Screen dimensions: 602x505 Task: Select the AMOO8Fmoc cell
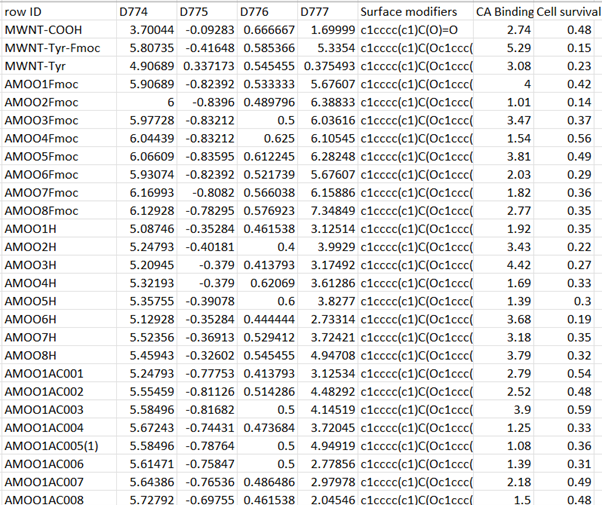click(x=59, y=211)
